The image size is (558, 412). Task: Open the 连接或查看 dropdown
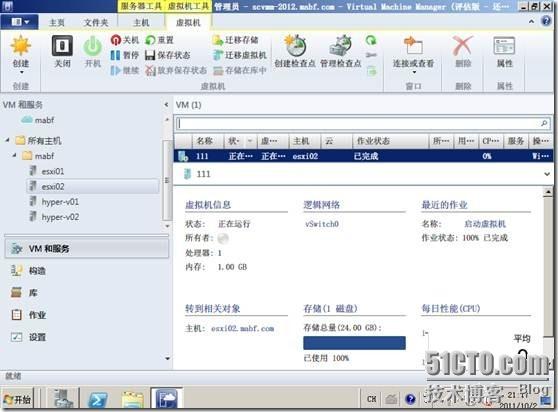414,72
